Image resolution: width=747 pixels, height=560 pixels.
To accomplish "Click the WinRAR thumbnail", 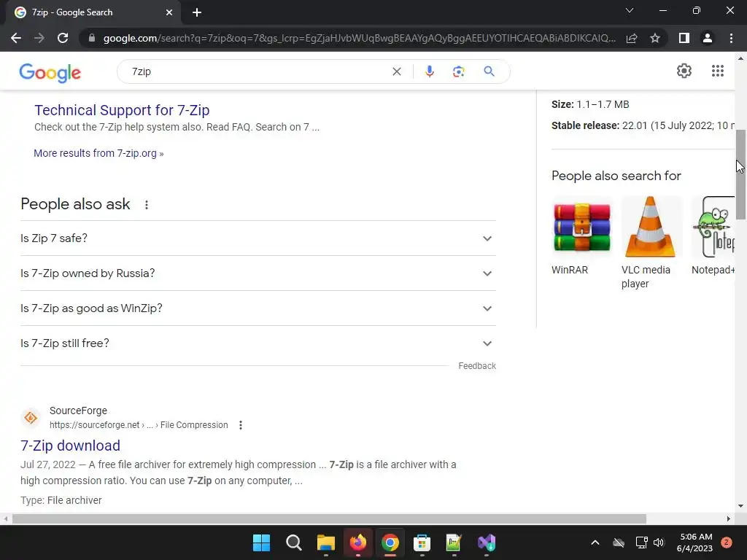I will pos(581,227).
